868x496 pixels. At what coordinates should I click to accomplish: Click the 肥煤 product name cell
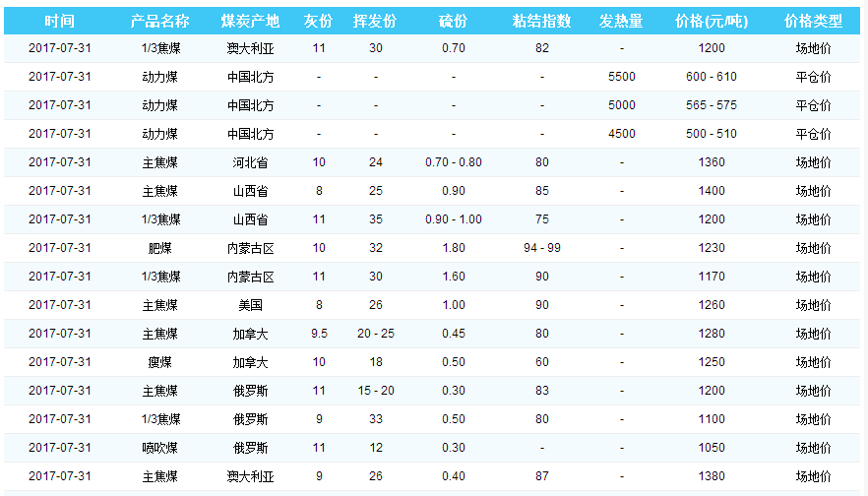[159, 248]
